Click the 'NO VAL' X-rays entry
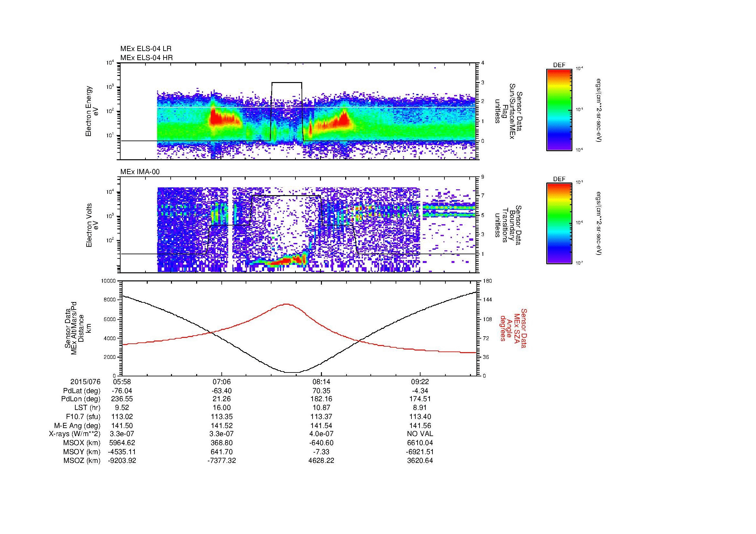The height and width of the screenshot is (534, 756). [420, 434]
